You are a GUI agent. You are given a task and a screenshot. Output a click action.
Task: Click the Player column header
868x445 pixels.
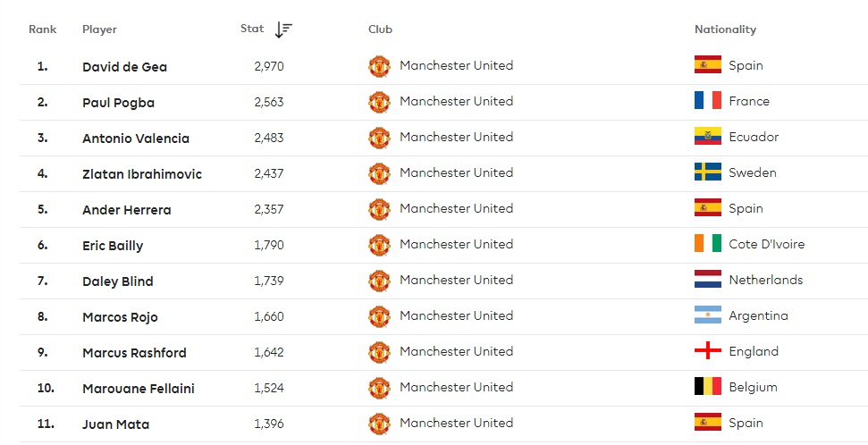point(99,29)
